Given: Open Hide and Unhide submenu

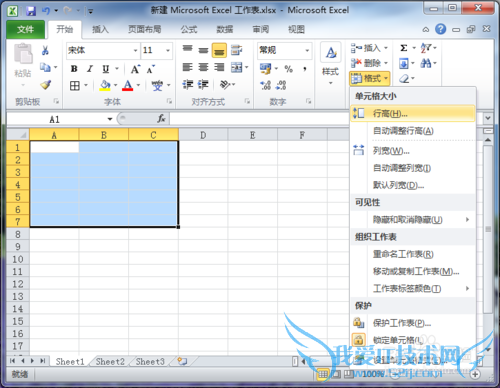Looking at the screenshot, I should [x=413, y=220].
